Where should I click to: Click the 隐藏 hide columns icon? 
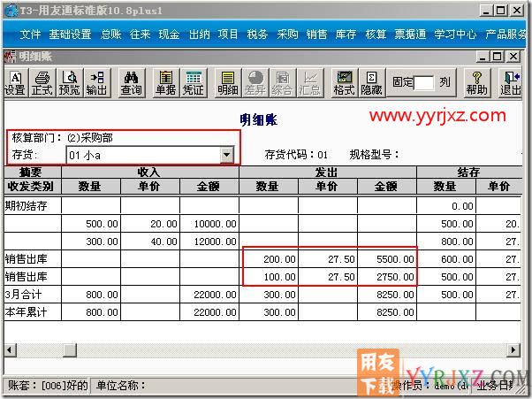point(371,83)
